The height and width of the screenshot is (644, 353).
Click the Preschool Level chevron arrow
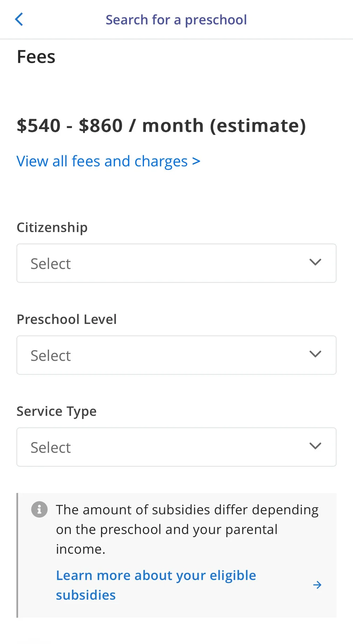point(315,354)
